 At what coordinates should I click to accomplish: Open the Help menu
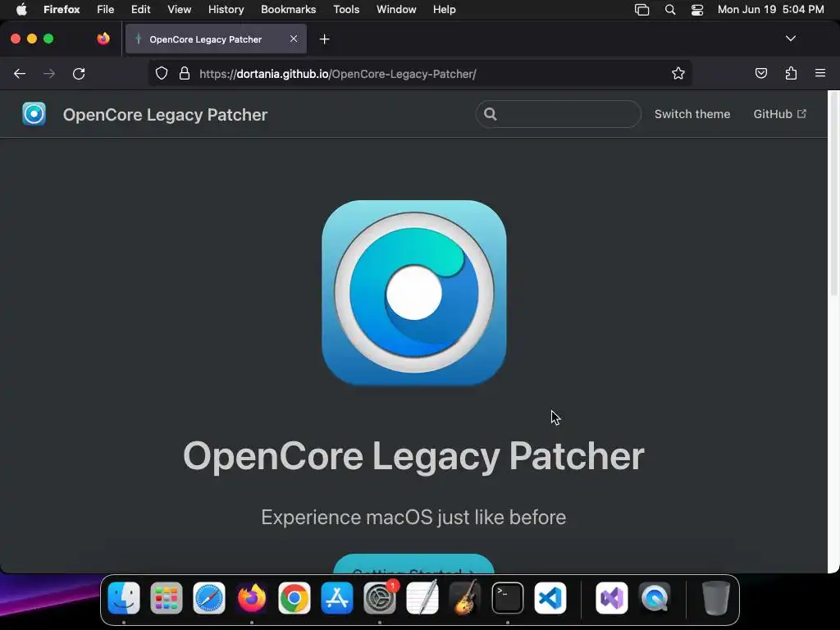pos(444,10)
